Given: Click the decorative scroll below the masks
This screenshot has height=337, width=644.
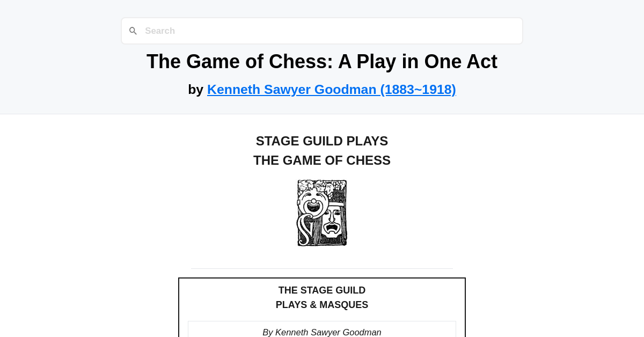Looking at the screenshot, I should pyautogui.click(x=306, y=233).
